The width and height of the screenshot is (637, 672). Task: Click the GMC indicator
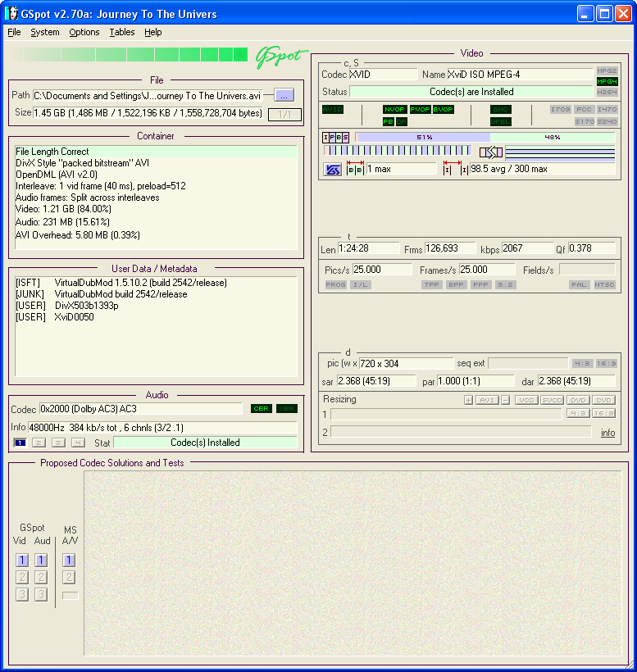coord(500,109)
